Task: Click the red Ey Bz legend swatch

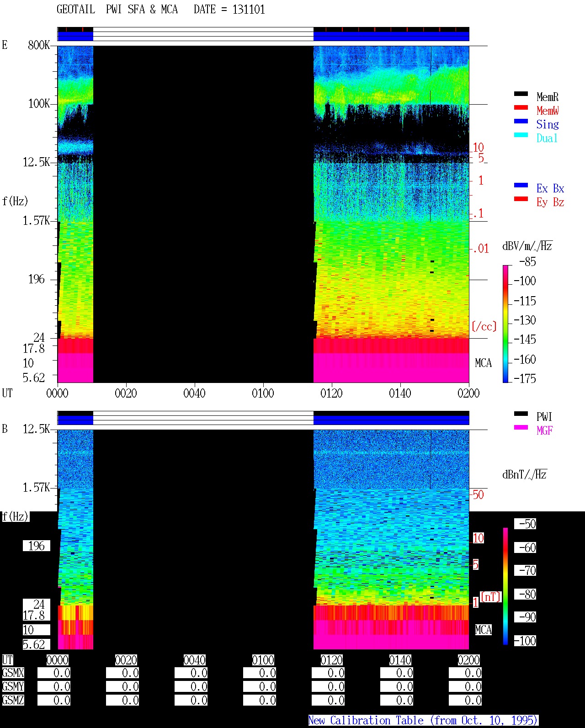Action: click(521, 199)
